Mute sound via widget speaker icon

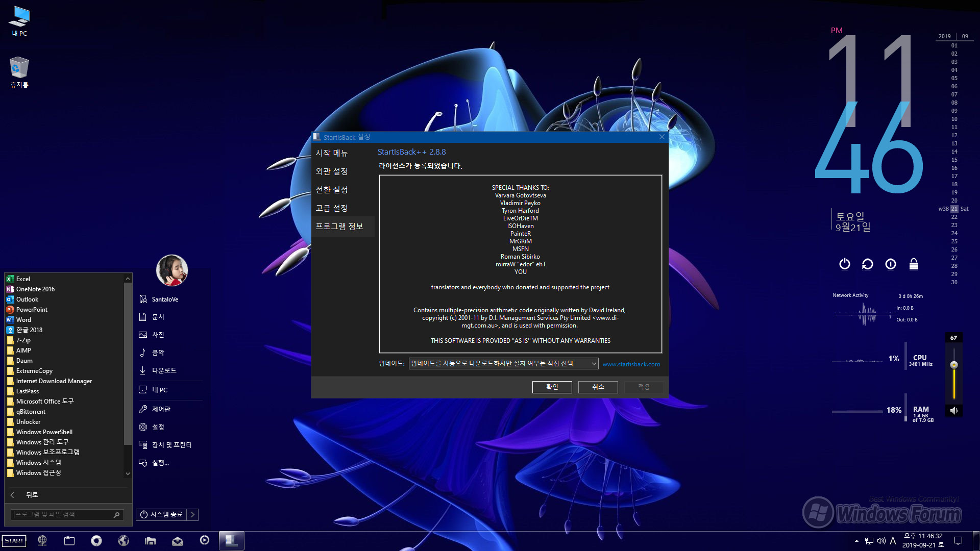click(x=953, y=411)
